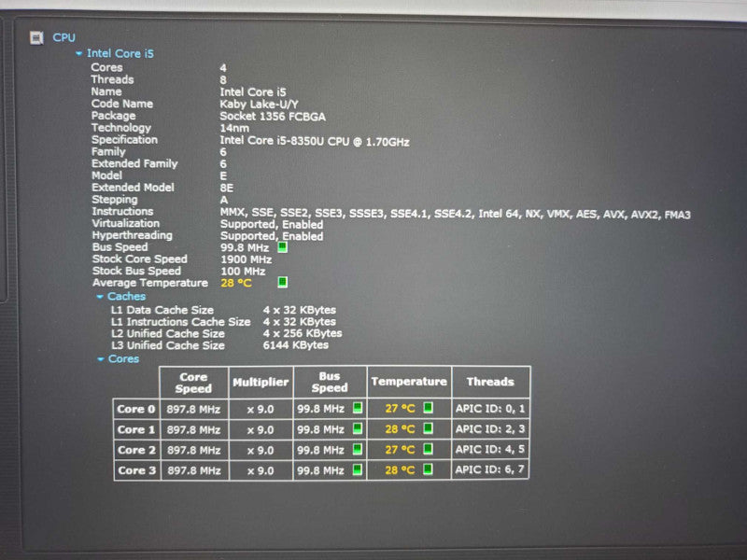
Task: Click the green Average Temperature graph icon
Action: [x=283, y=283]
